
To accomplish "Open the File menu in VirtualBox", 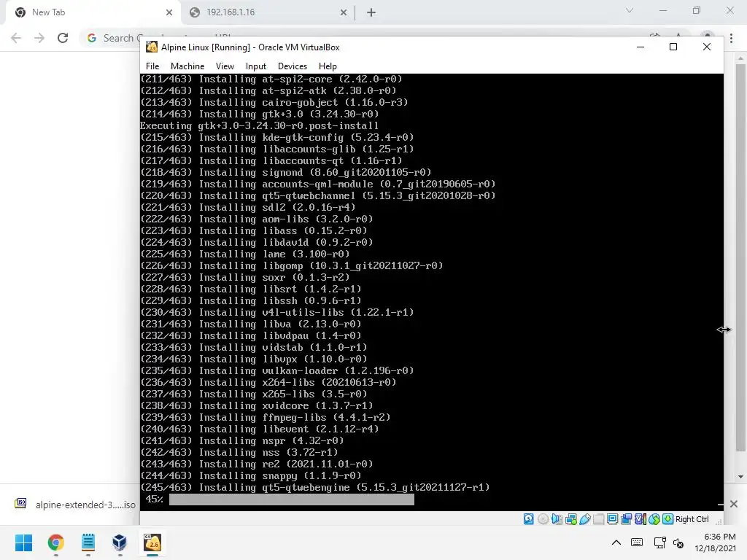I will click(152, 66).
